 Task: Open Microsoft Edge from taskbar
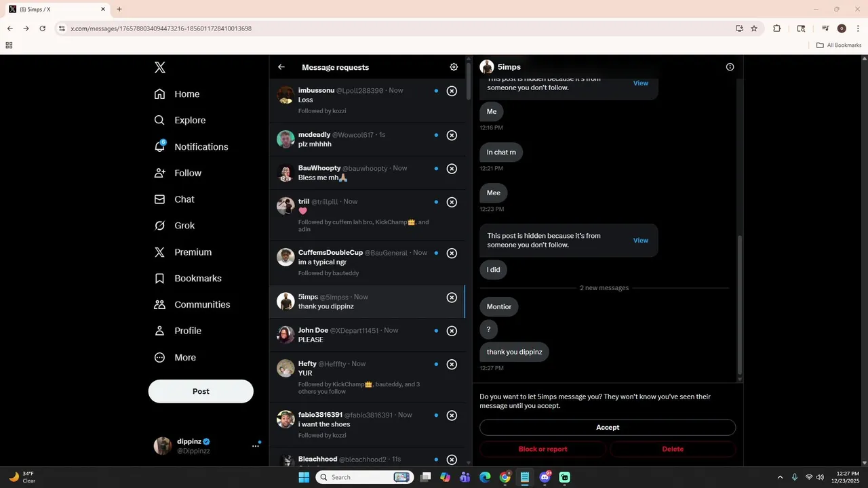pos(485,477)
